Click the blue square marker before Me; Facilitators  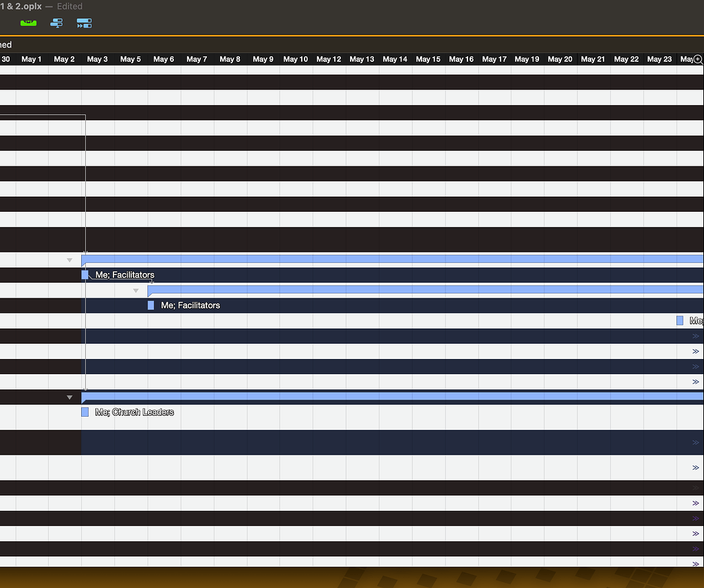click(x=85, y=274)
